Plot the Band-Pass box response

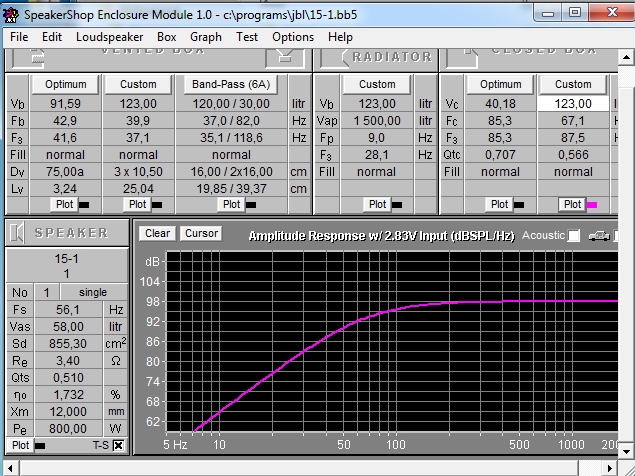(x=231, y=204)
